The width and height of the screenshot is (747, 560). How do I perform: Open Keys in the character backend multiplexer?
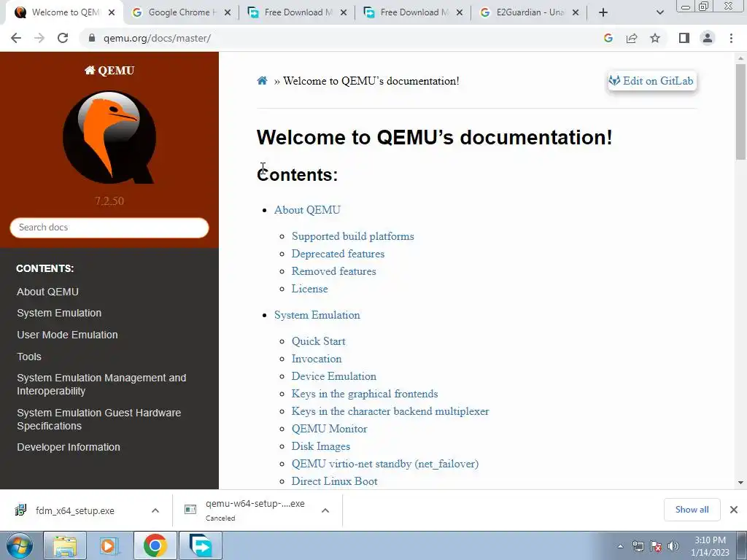[390, 411]
